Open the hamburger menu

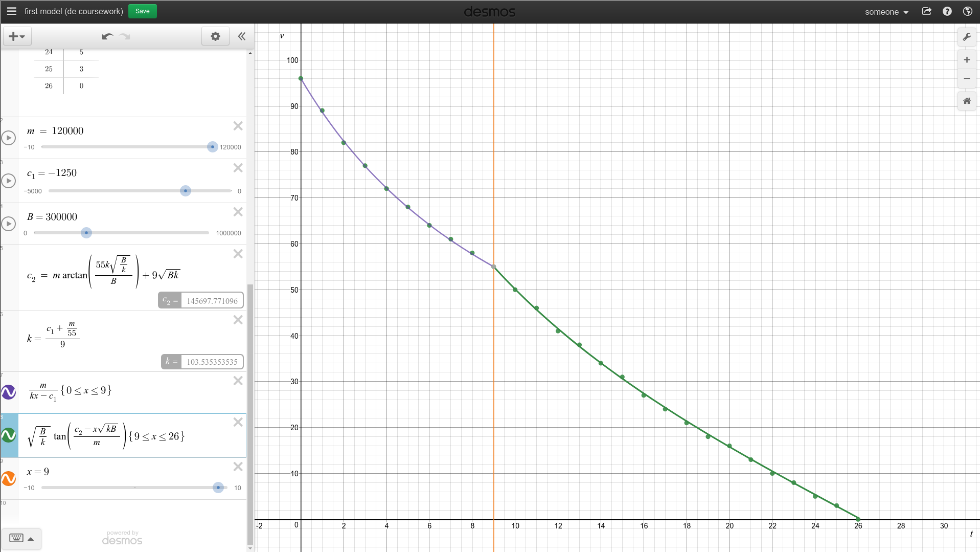[12, 11]
